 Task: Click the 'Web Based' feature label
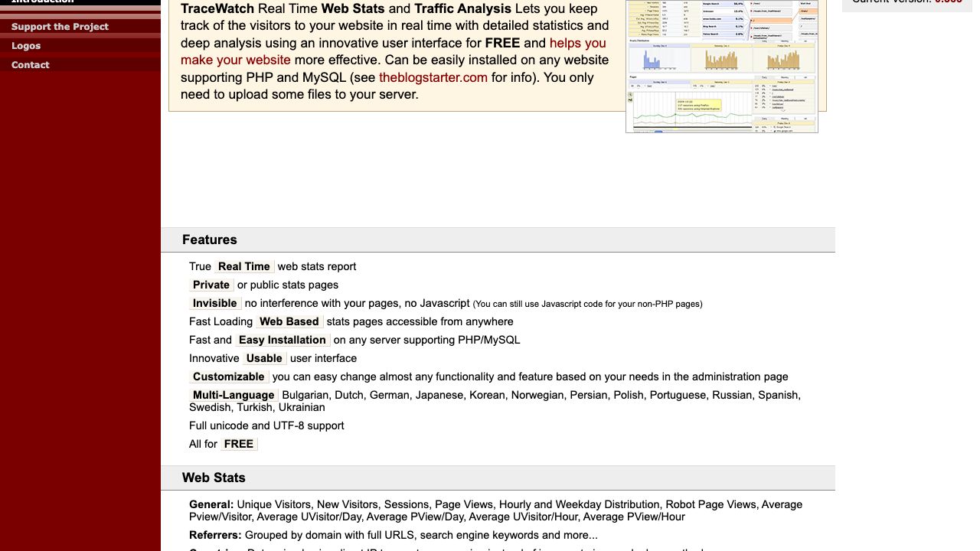289,321
